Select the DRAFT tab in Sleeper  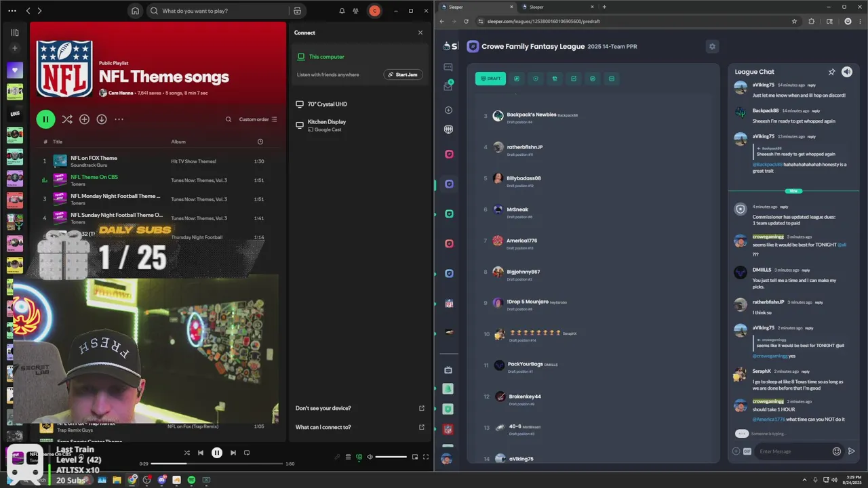[x=490, y=79]
